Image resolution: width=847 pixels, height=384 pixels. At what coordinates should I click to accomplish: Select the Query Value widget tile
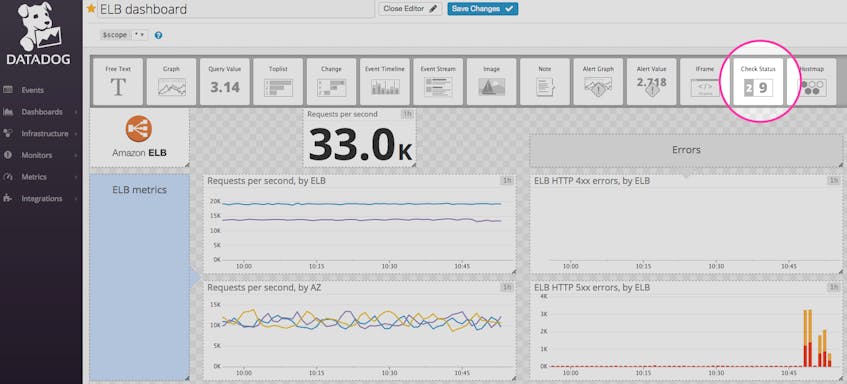click(x=225, y=82)
